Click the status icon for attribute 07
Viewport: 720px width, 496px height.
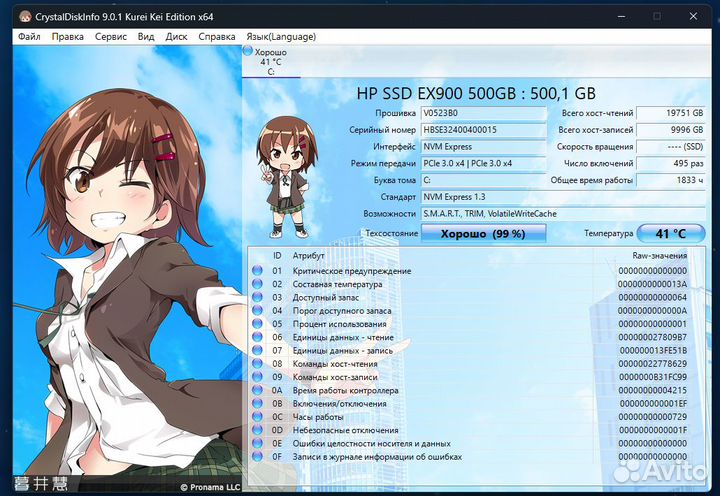[x=257, y=350]
